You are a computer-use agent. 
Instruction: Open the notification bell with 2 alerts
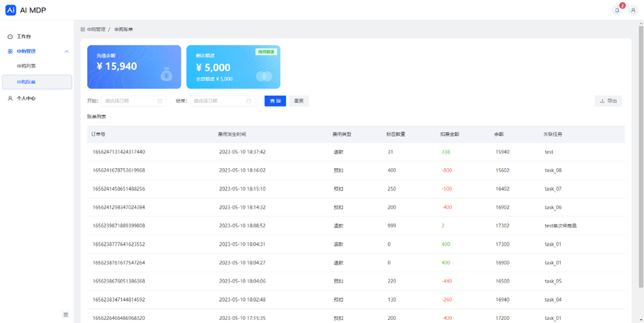[618, 10]
